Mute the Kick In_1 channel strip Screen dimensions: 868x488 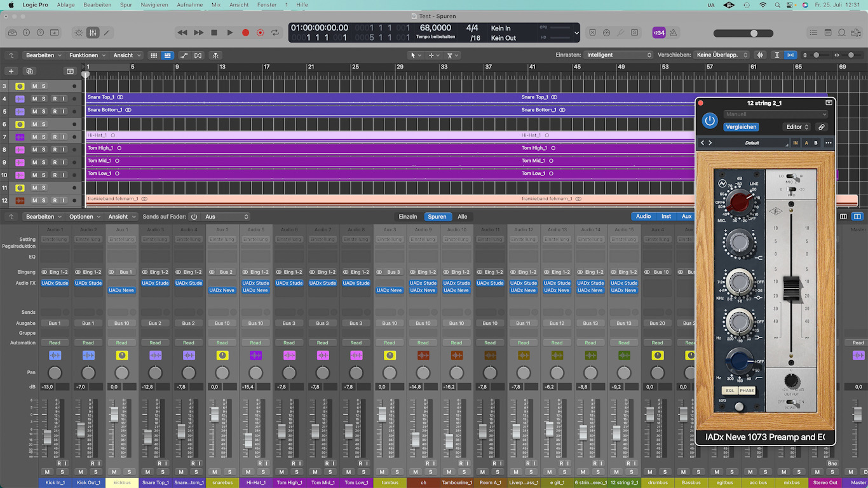pyautogui.click(x=47, y=472)
